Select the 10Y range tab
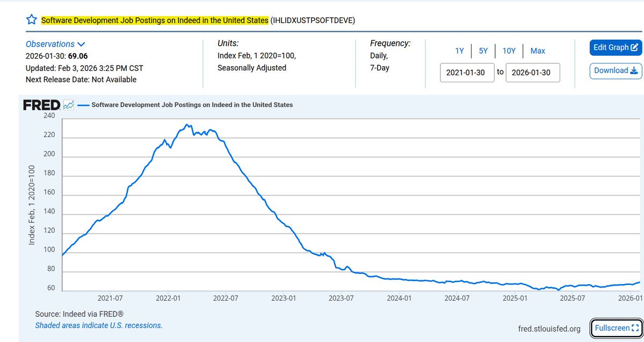The width and height of the screenshot is (644, 342). tap(509, 51)
